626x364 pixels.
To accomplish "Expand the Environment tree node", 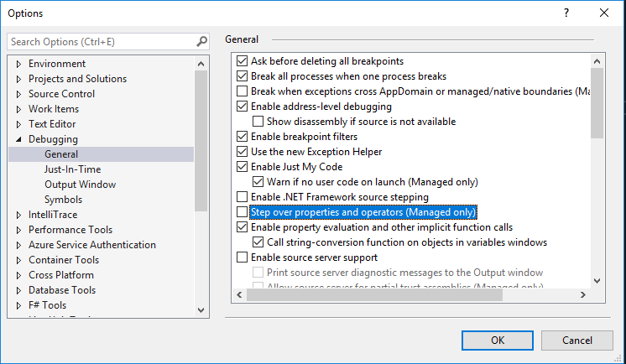I will [x=18, y=64].
